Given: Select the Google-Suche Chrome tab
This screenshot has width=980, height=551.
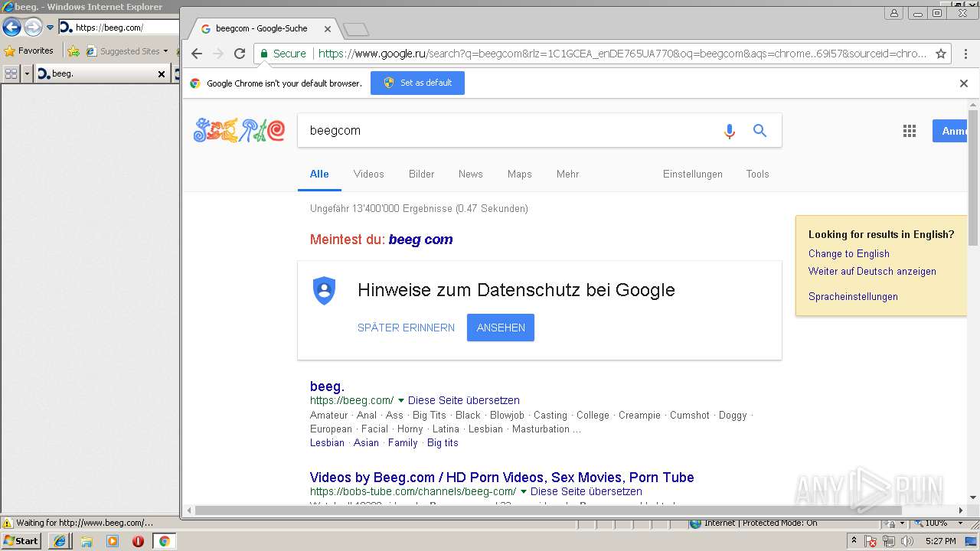Looking at the screenshot, I should point(260,28).
